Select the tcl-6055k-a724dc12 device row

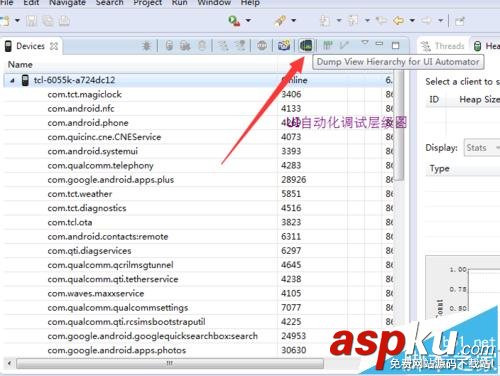tap(198, 80)
